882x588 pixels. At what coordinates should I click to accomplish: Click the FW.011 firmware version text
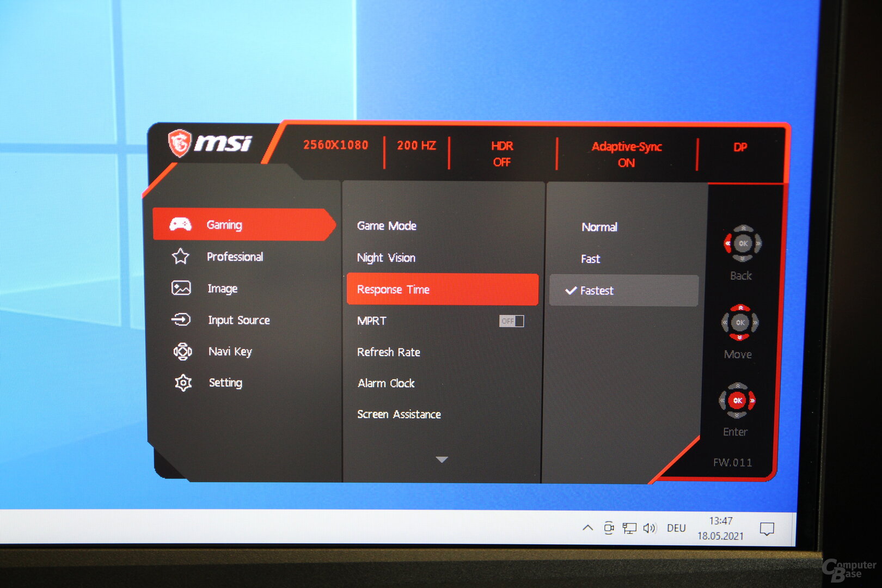click(x=733, y=463)
